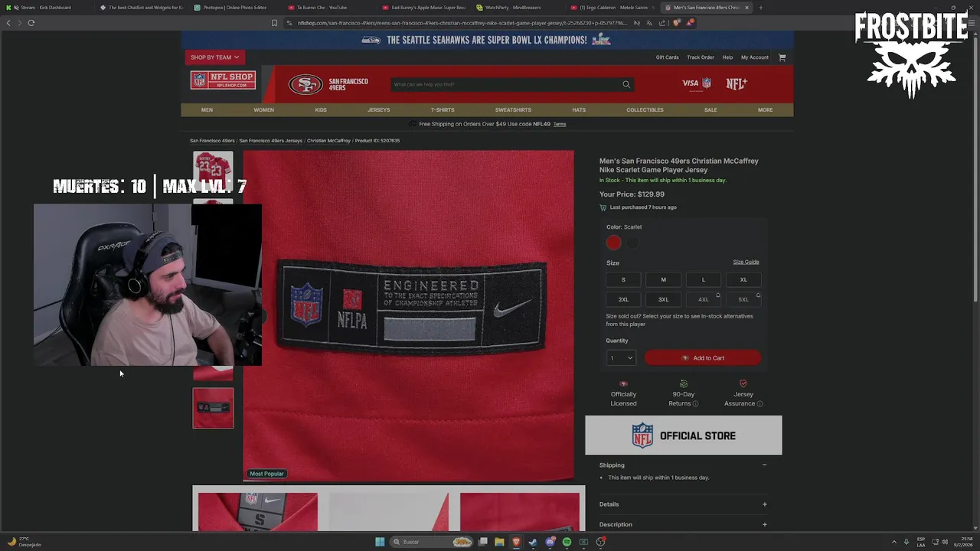Select size 2XL
Image resolution: width=980 pixels, height=551 pixels.
623,299
